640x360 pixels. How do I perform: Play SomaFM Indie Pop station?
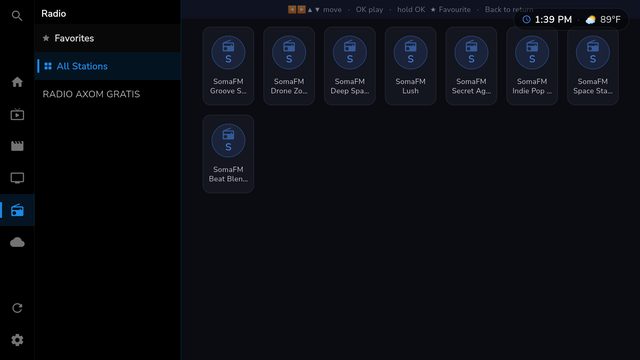coord(532,66)
